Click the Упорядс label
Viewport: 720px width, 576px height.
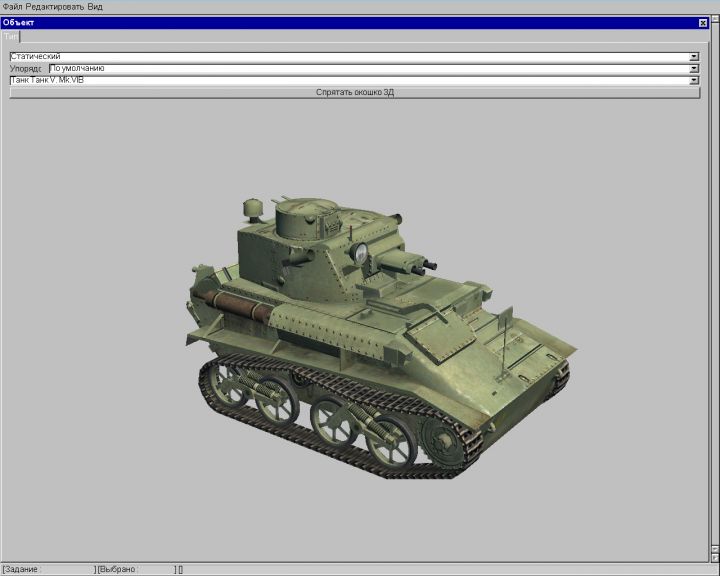(26, 69)
